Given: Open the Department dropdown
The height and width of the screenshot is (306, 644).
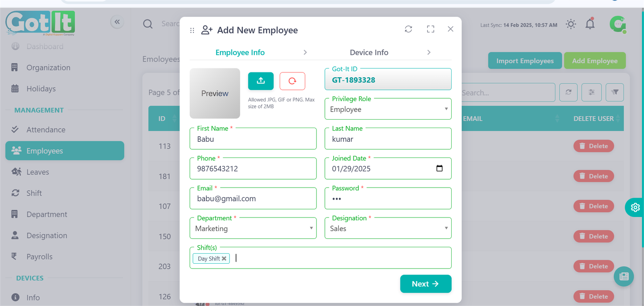Looking at the screenshot, I should 253,228.
